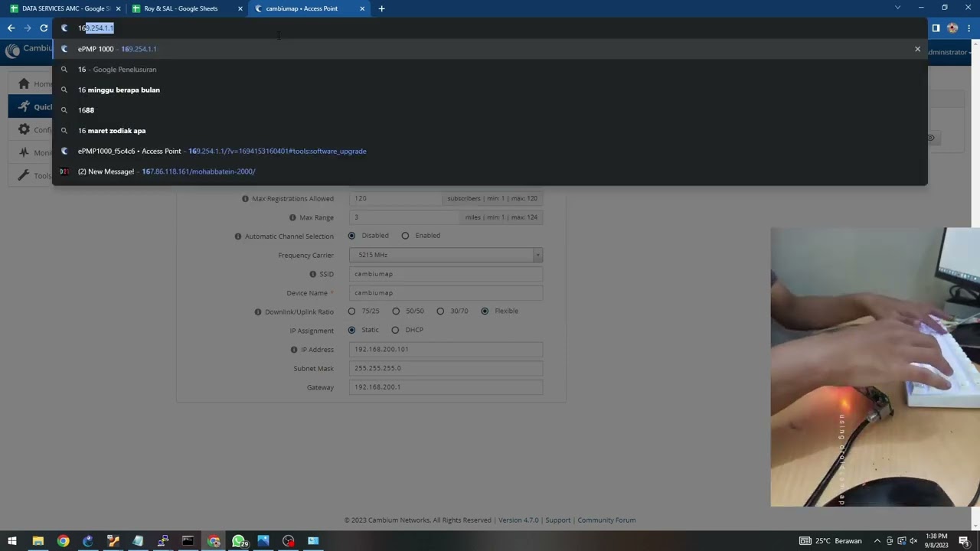This screenshot has height=551, width=980.
Task: Click info icon beside Max Registrations Allowed
Action: tap(245, 199)
